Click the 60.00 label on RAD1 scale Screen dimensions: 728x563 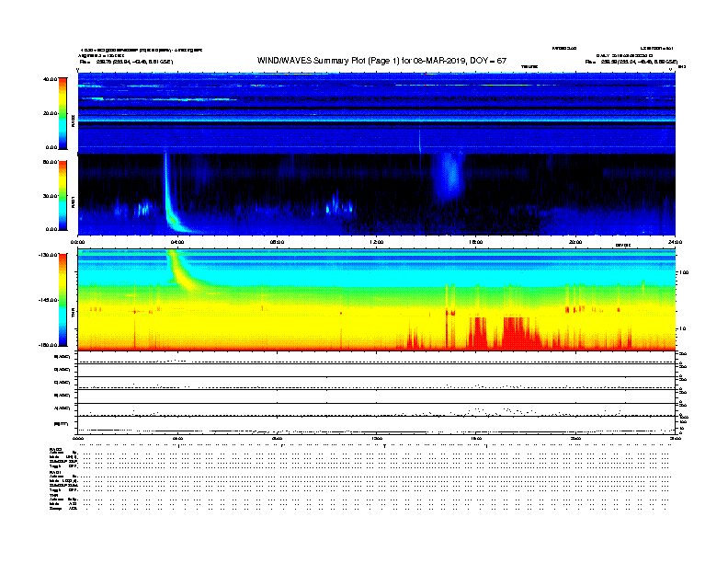click(51, 162)
